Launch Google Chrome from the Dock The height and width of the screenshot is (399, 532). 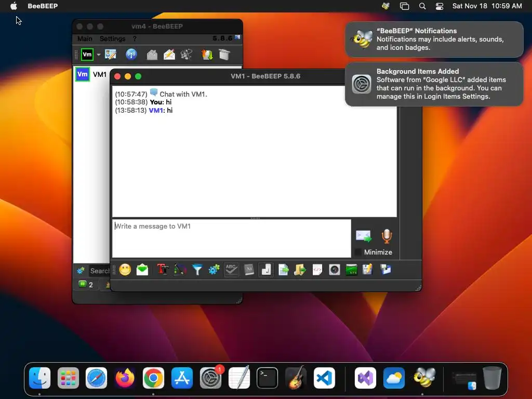click(153, 378)
